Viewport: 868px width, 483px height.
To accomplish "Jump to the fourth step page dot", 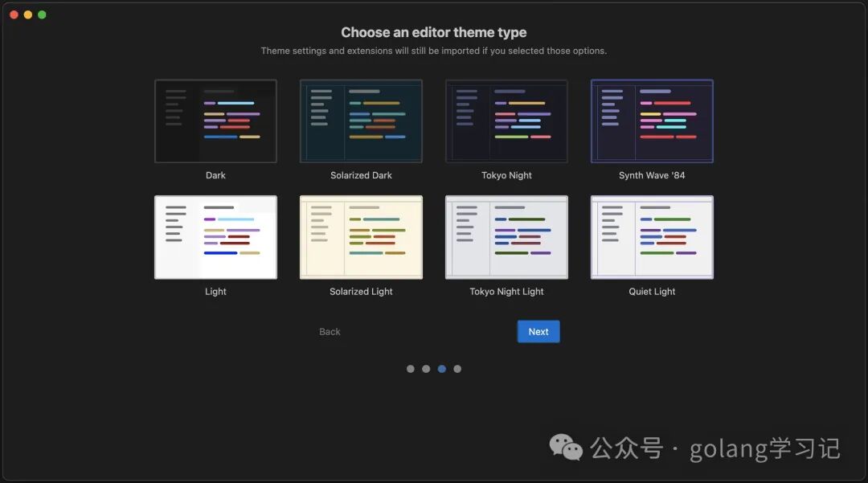I will click(x=457, y=369).
